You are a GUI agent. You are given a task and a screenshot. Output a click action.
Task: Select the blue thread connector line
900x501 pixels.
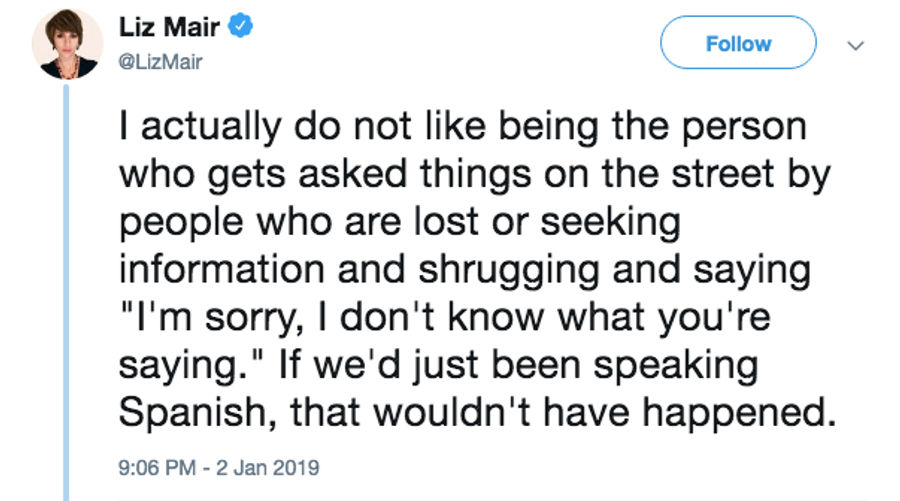pos(66,293)
